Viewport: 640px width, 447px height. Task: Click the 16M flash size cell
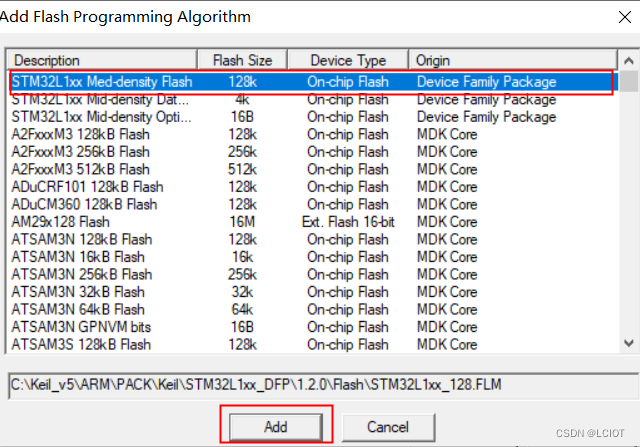242,222
